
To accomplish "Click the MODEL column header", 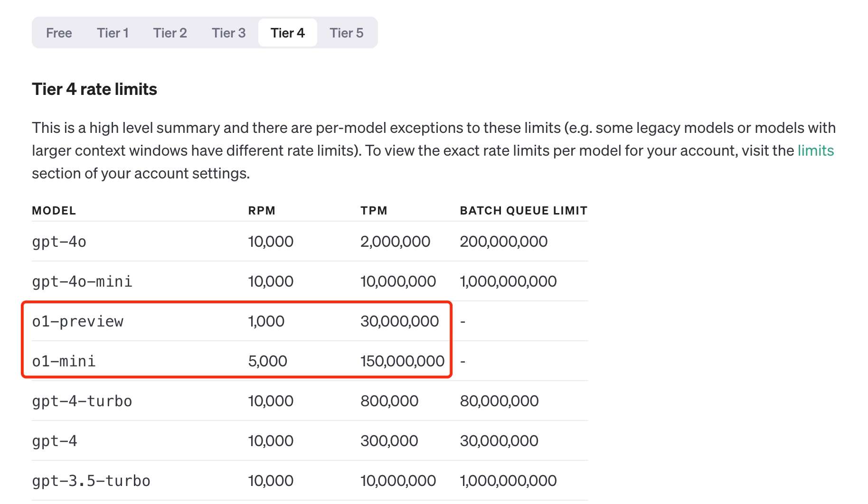I will pos(54,211).
